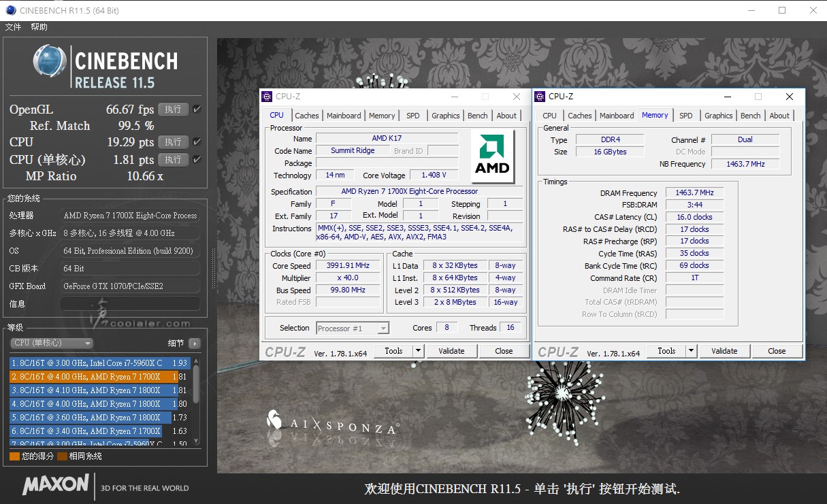Close the Memory CPU-Z window with X
This screenshot has height=504, width=827.
click(790, 97)
